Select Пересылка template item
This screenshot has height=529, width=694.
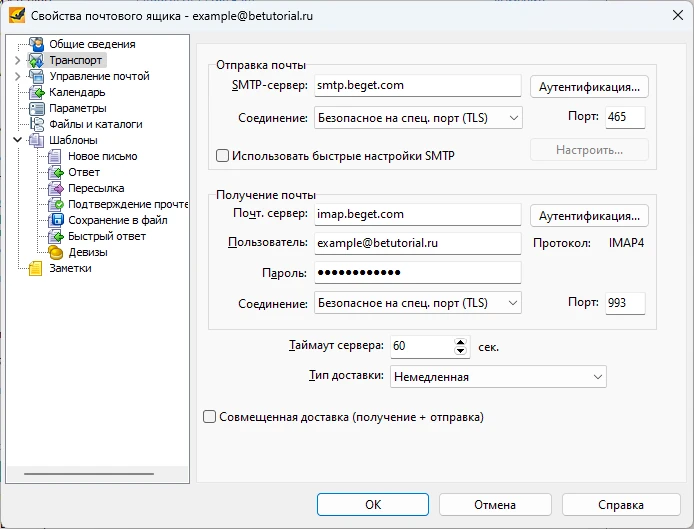(96, 188)
